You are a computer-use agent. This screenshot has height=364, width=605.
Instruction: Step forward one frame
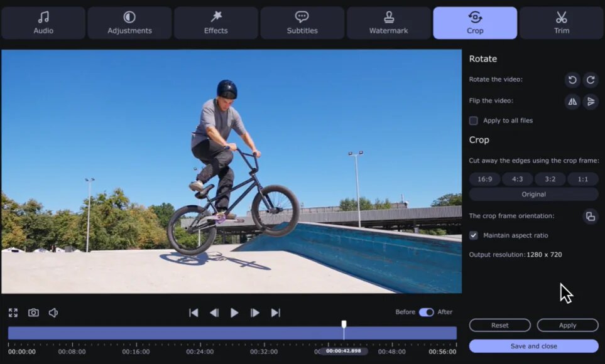coord(254,313)
